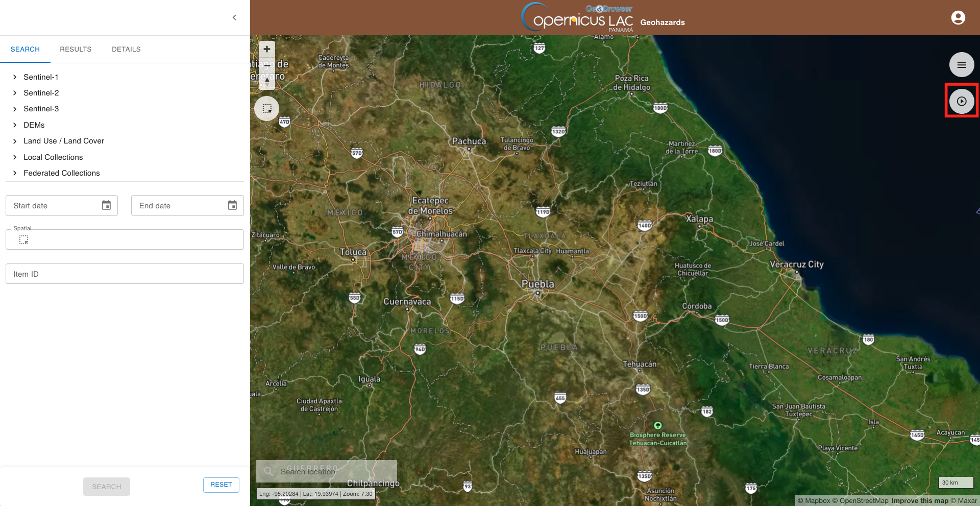Image resolution: width=980 pixels, height=506 pixels.
Task: Open the hamburger menu button
Action: [x=962, y=65]
